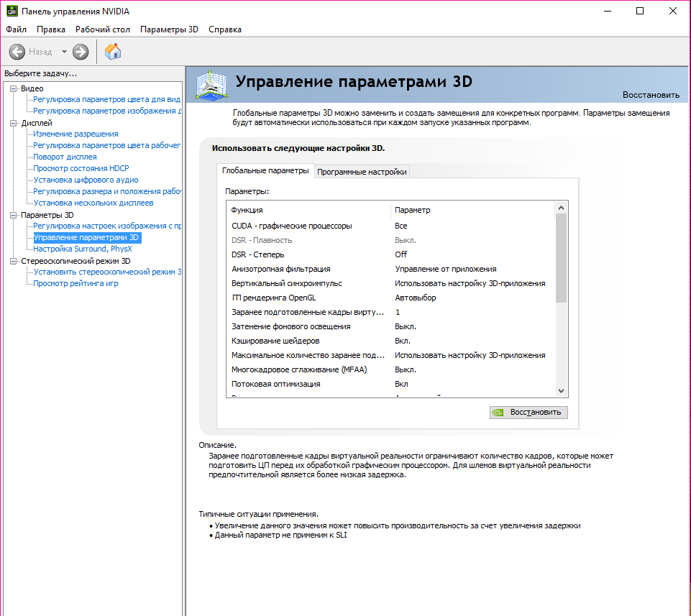Click scroll down arrow in parameters list
Image resolution: width=691 pixels, height=616 pixels.
tap(561, 391)
